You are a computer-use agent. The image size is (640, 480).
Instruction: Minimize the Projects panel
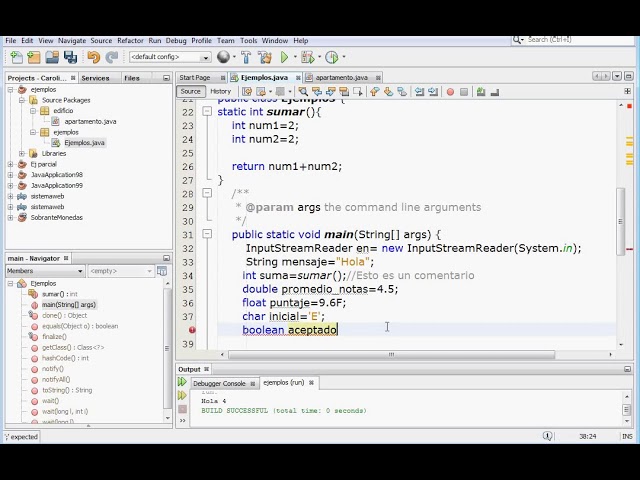[166, 78]
